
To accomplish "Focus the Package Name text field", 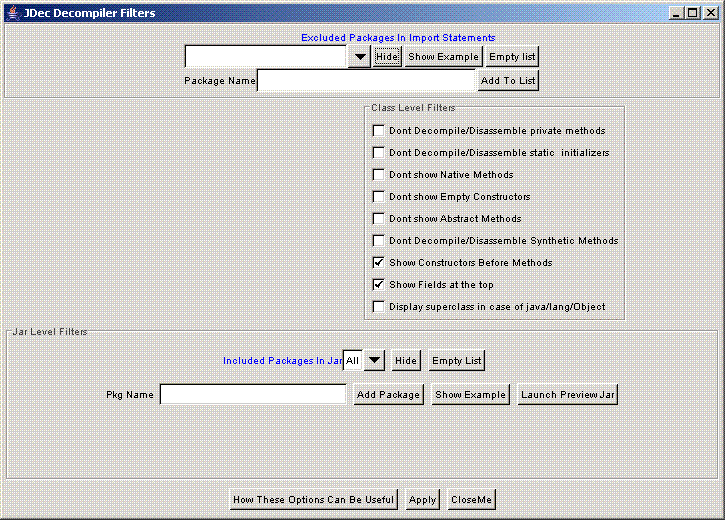I will pos(366,81).
